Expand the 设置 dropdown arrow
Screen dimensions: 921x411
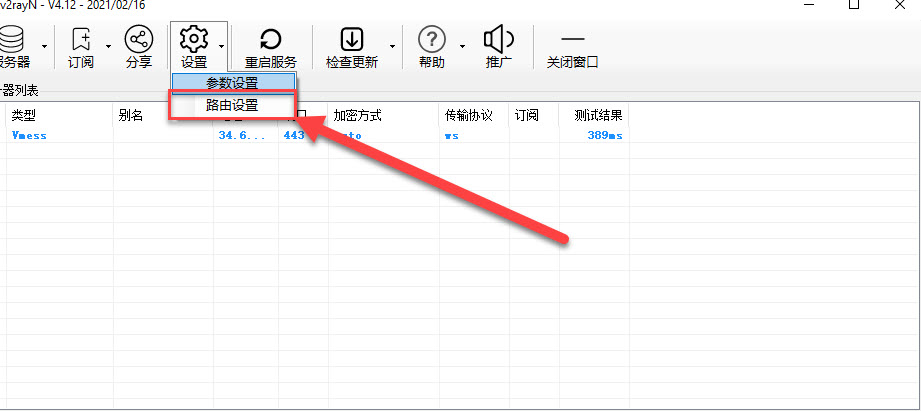(221, 46)
